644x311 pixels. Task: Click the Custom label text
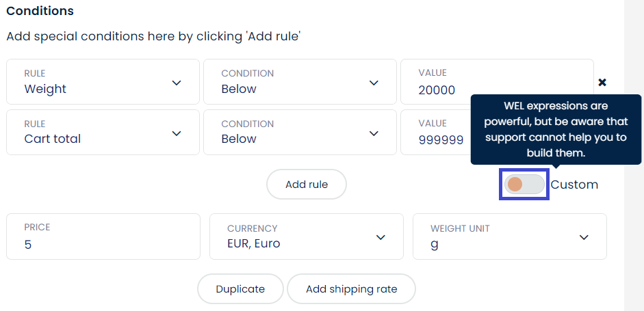coord(574,185)
